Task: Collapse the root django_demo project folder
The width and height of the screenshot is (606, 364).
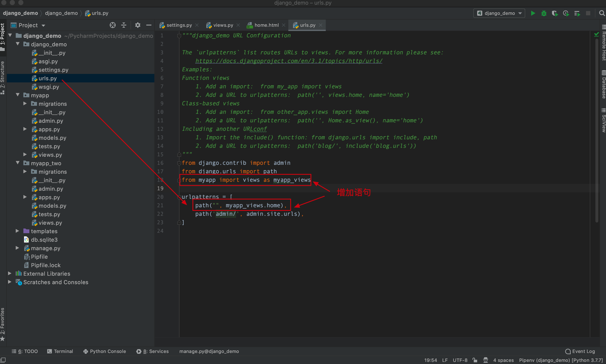Action: pos(10,35)
